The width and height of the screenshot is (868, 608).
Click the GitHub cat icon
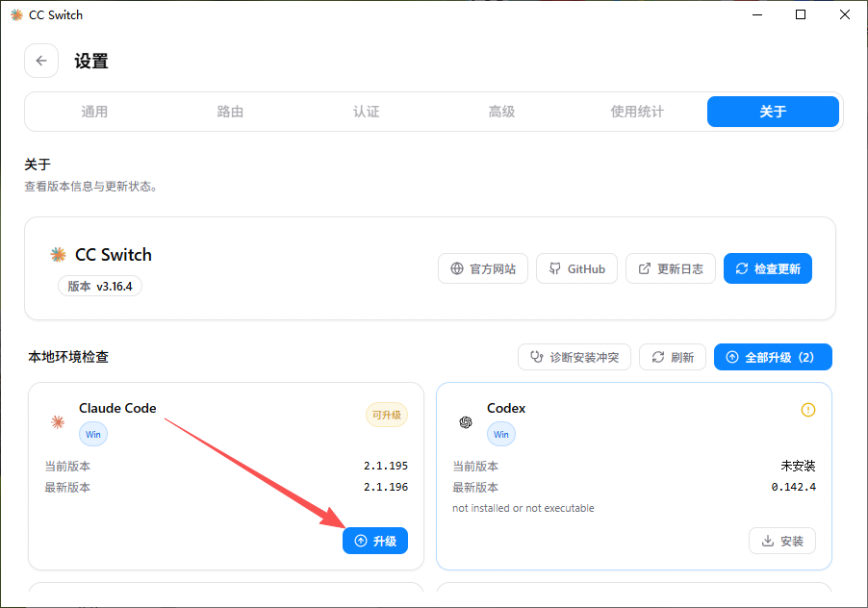[554, 268]
